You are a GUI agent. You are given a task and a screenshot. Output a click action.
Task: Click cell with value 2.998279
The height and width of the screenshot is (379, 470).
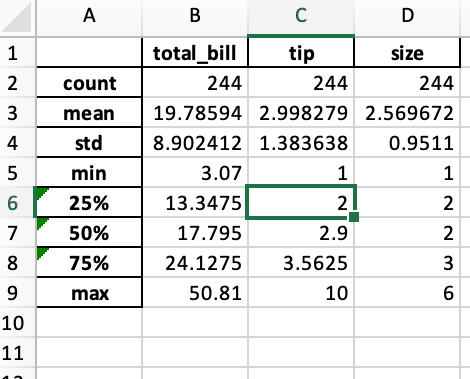(x=301, y=113)
